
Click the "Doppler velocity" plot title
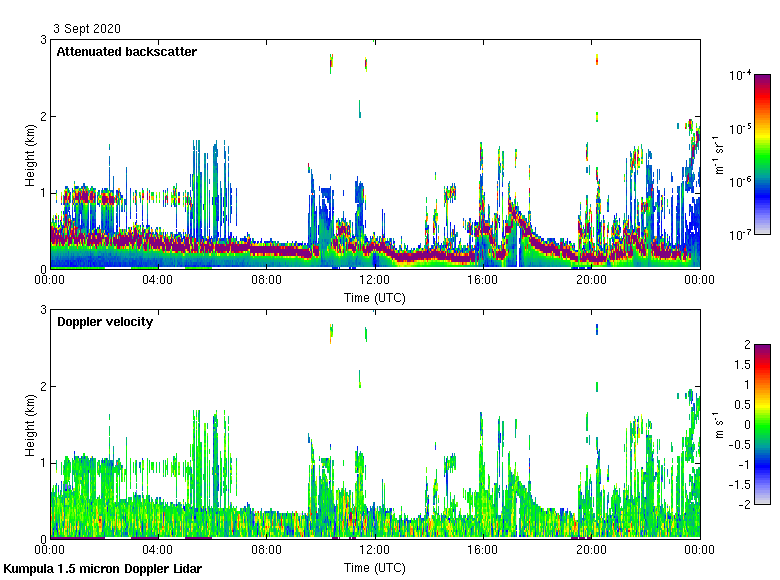pyautogui.click(x=105, y=322)
